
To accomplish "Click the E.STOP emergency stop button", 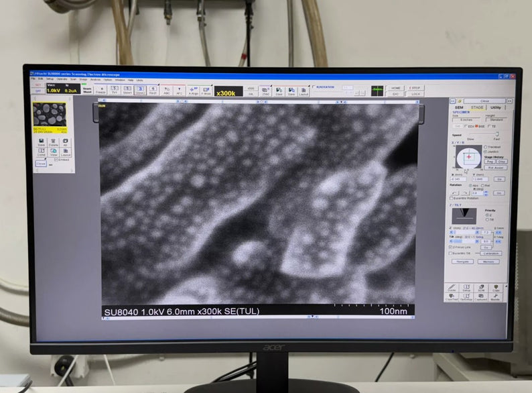I will 415,88.
